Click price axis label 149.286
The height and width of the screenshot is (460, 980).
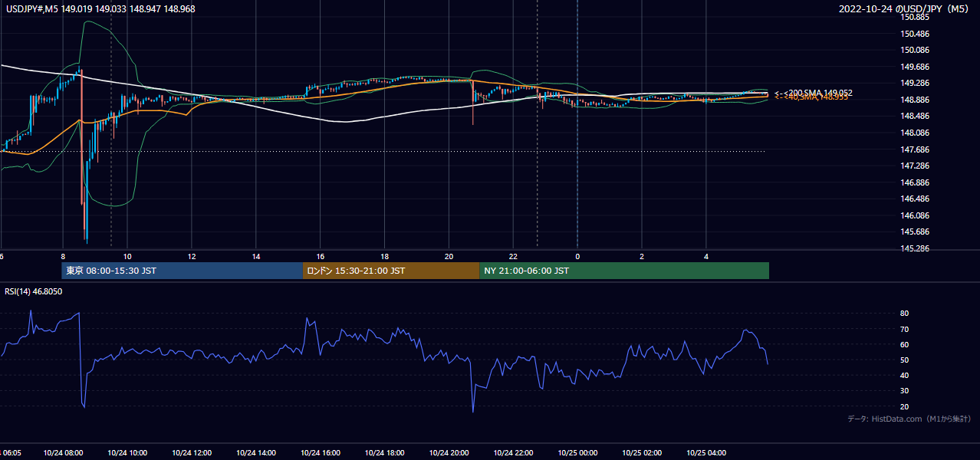[916, 84]
